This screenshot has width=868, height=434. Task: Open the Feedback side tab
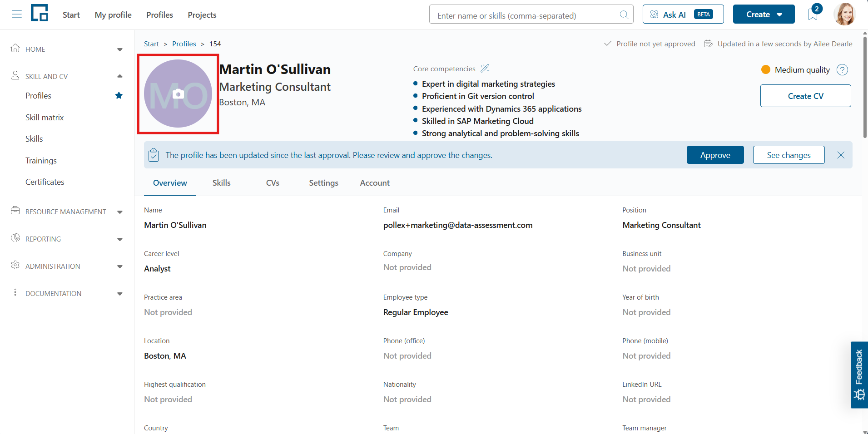pos(859,375)
